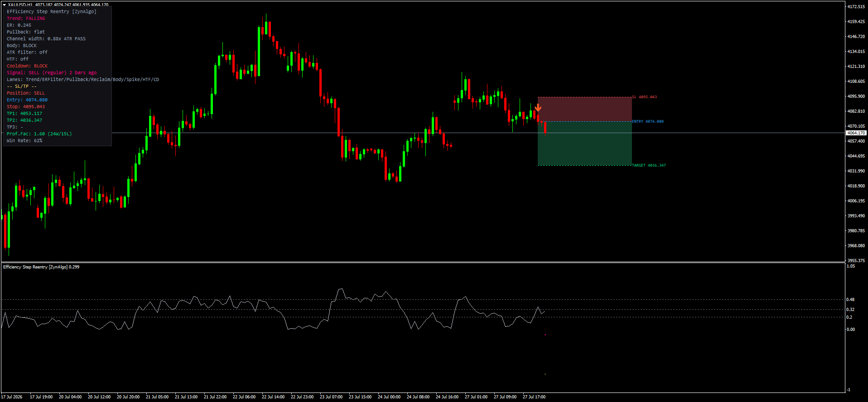
Task: Click the '4172.515' price scale label
Action: [x=856, y=7]
